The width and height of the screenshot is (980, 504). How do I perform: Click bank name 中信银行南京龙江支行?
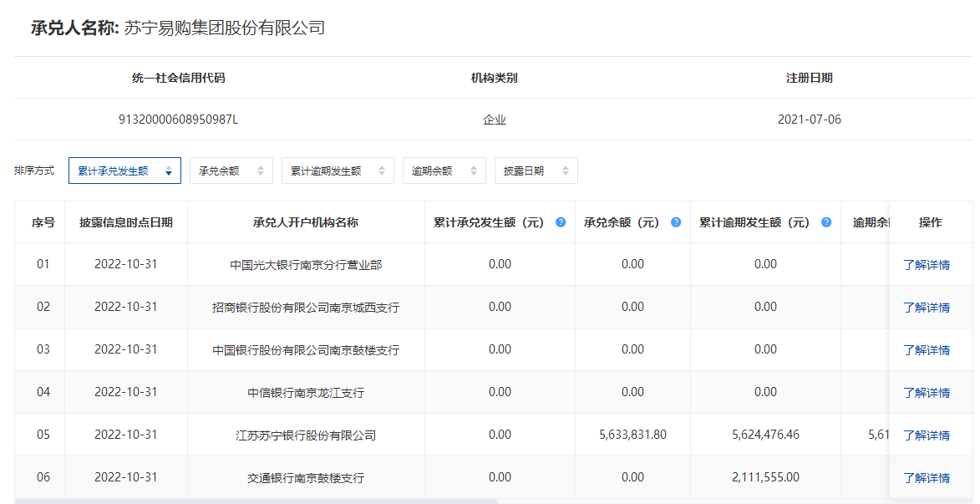click(306, 392)
